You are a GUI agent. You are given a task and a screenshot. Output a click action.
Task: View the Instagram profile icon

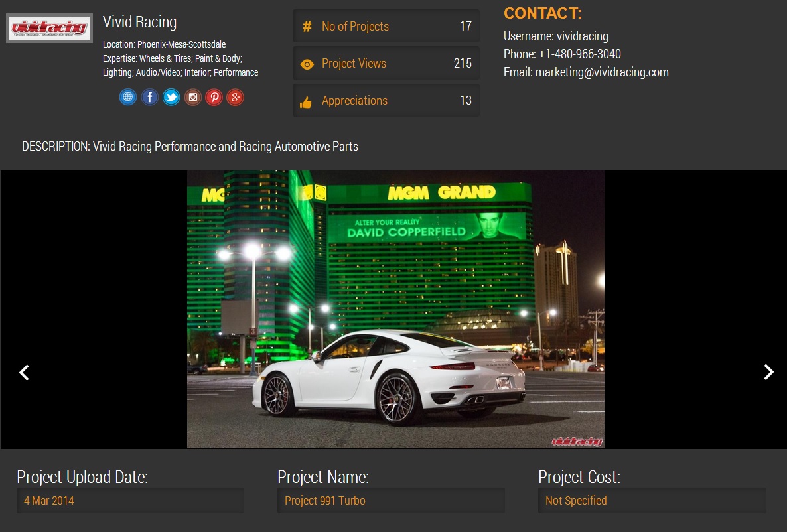point(192,97)
